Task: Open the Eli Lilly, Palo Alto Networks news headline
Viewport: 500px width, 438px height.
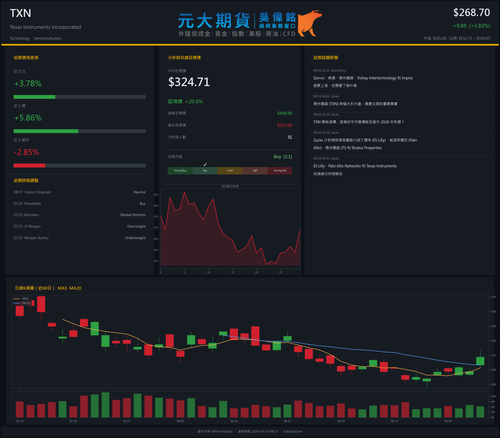Action: (x=355, y=170)
